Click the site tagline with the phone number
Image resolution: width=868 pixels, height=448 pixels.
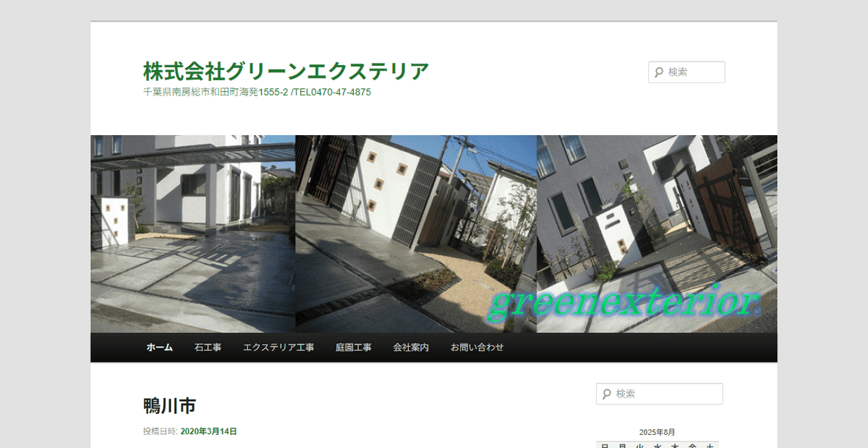pyautogui.click(x=256, y=92)
